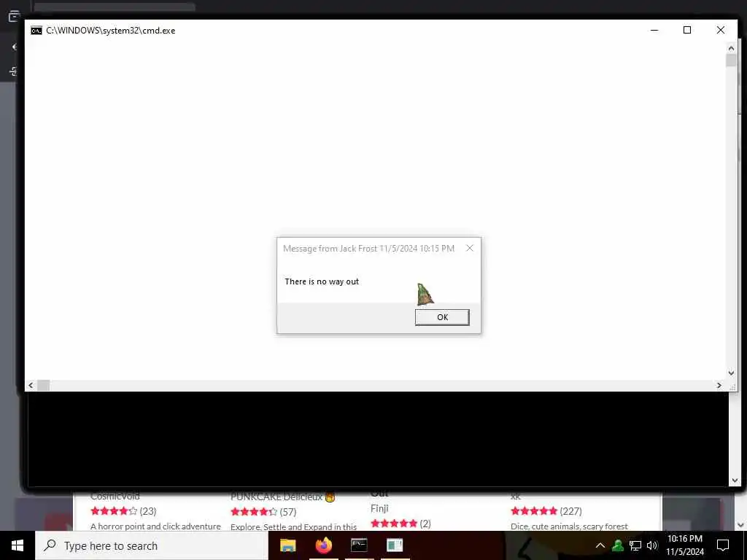Viewport: 747px width, 560px height.
Task: Open Firefox from the taskbar
Action: click(x=323, y=545)
